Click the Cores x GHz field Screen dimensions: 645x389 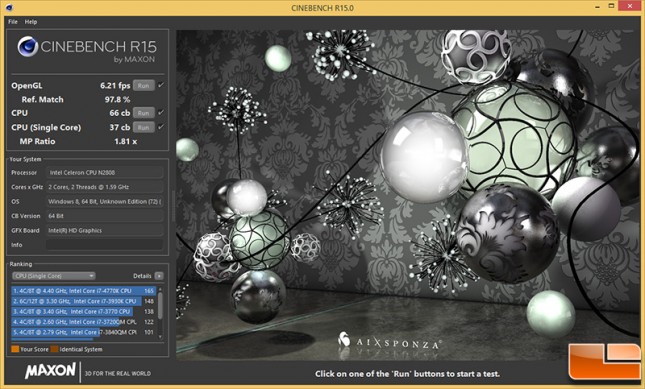click(x=104, y=187)
